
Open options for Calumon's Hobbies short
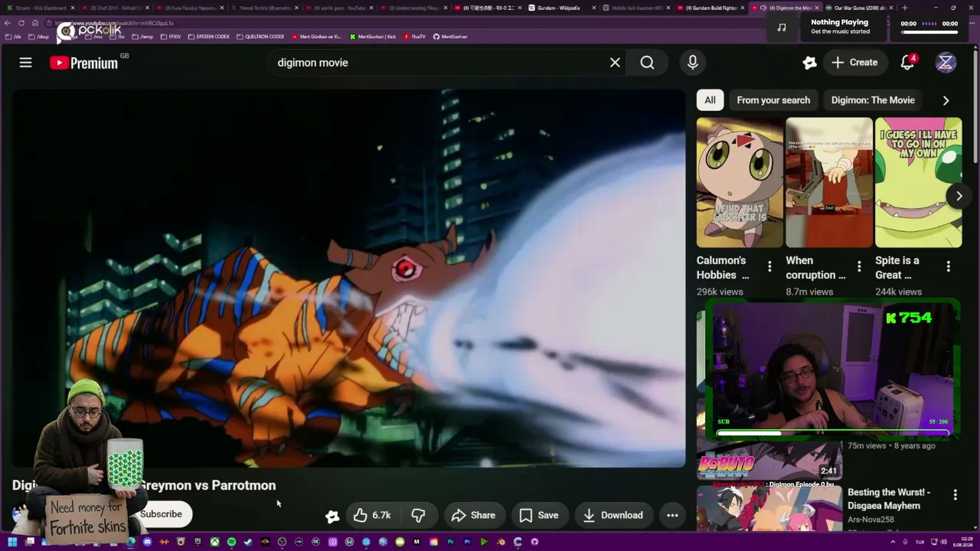(x=769, y=266)
